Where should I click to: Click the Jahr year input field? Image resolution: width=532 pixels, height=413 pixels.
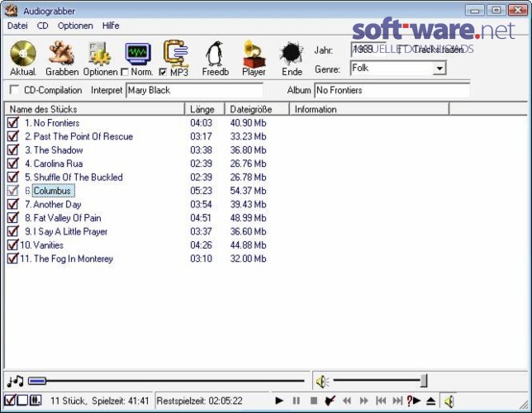click(368, 50)
